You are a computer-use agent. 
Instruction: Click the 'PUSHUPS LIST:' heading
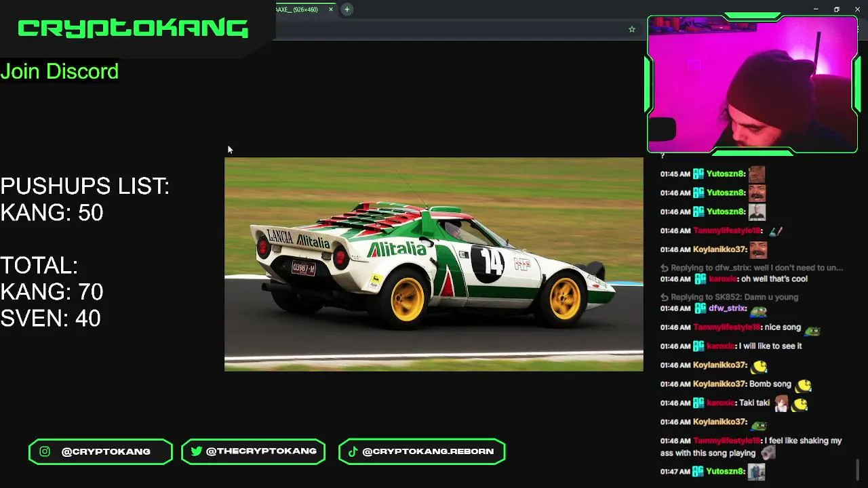[x=85, y=186]
